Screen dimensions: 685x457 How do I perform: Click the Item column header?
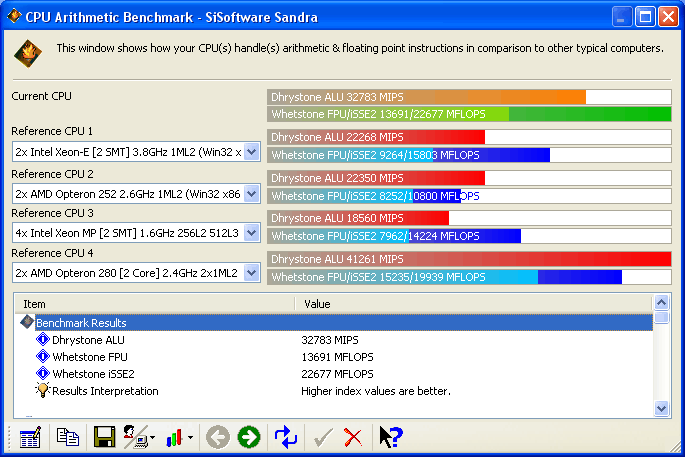point(155,304)
